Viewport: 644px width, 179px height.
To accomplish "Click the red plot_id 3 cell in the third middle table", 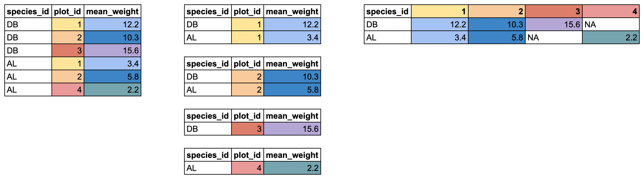I will coord(247,129).
